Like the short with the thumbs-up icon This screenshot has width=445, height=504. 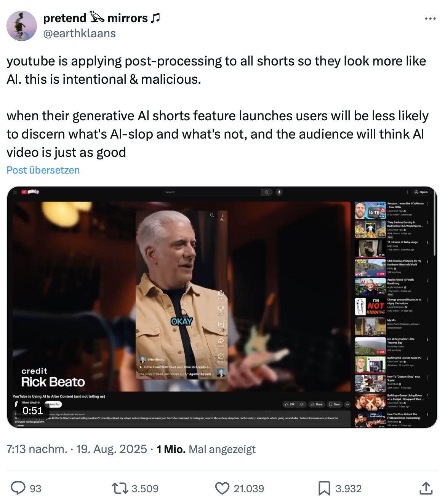click(x=221, y=293)
